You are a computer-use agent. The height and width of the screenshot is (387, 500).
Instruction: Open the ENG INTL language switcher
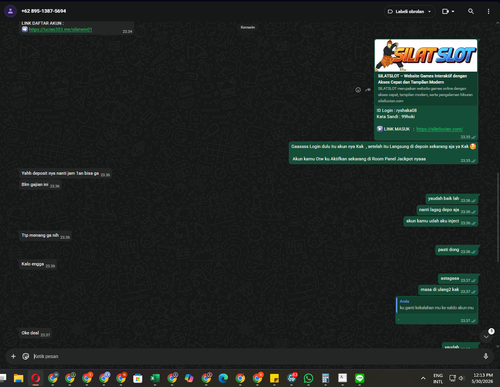click(x=438, y=378)
